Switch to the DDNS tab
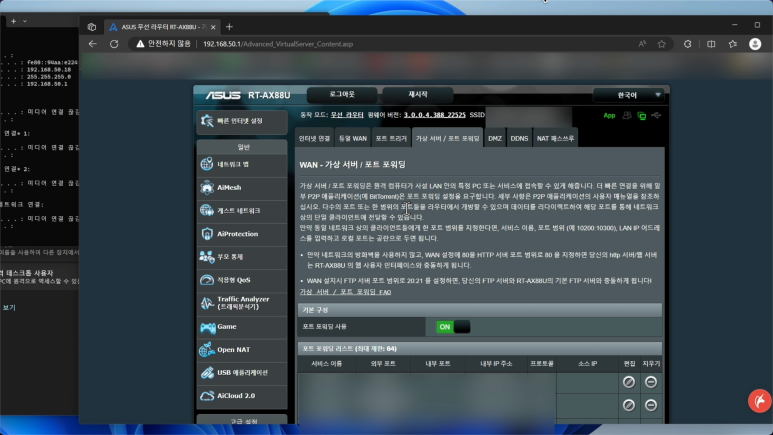The height and width of the screenshot is (435, 773). 519,139
